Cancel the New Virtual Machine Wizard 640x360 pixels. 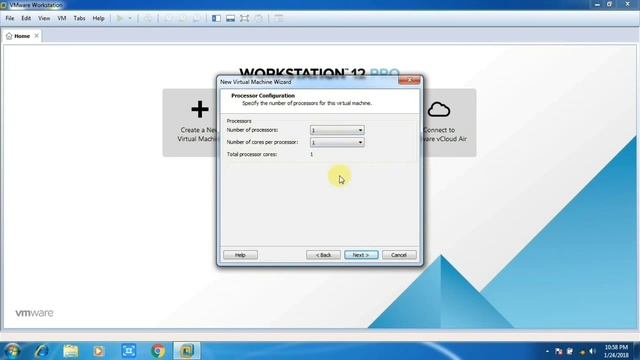tap(399, 255)
